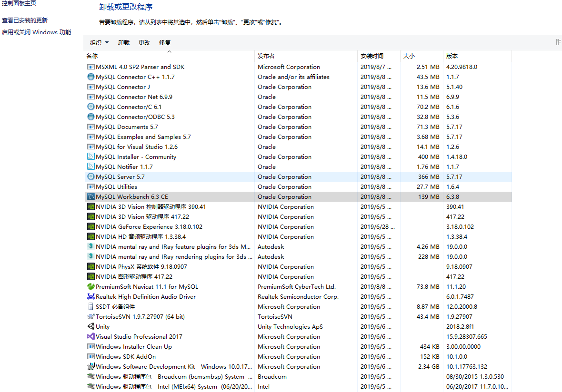Open the view options icon at toolbar right

[x=558, y=42]
